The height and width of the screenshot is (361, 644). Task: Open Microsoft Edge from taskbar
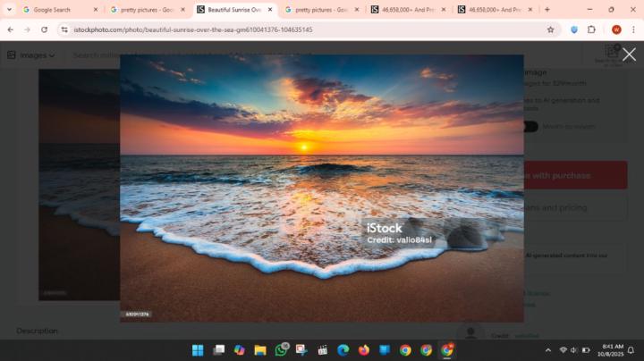tap(343, 350)
